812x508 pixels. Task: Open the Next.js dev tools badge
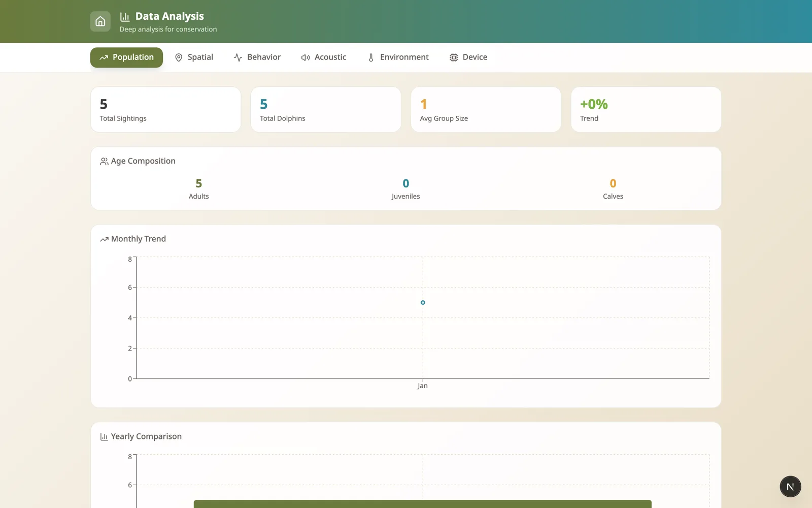790,487
